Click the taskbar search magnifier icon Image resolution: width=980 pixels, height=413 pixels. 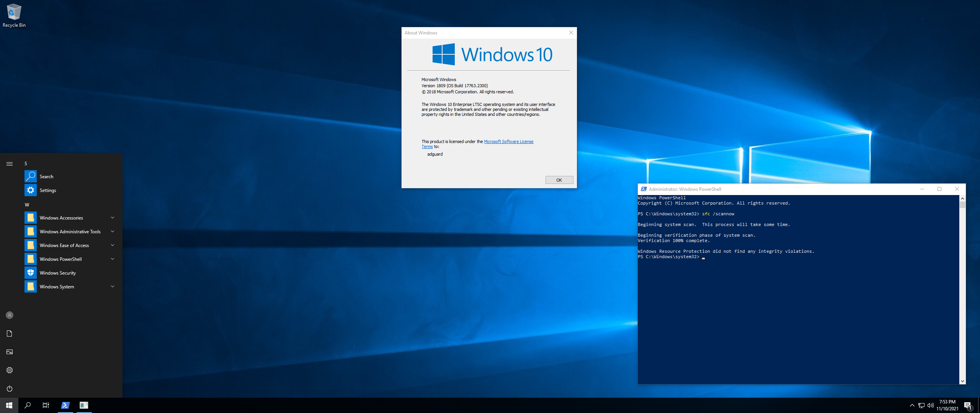click(28, 405)
